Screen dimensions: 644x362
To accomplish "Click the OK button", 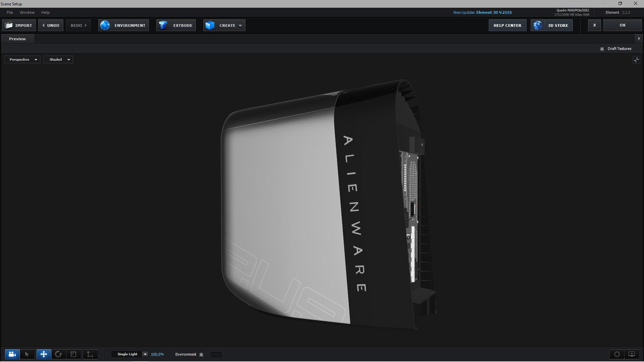I will coord(623,25).
